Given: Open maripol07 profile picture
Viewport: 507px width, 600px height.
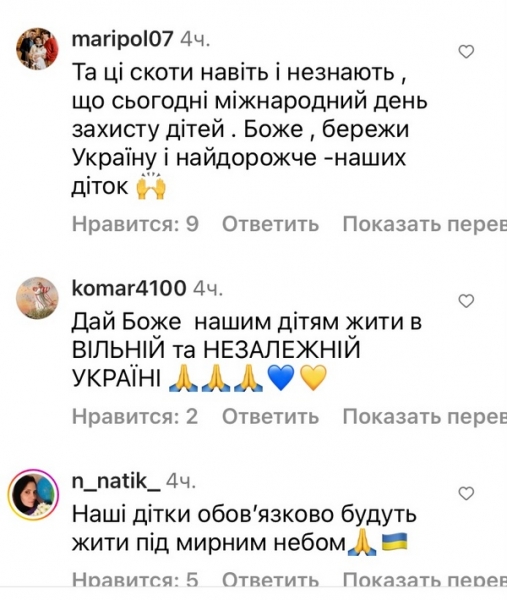Looking at the screenshot, I should (x=37, y=49).
